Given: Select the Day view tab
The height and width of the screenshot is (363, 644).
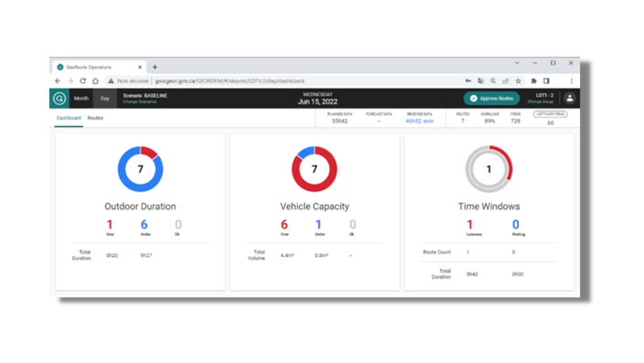Looking at the screenshot, I should 105,98.
